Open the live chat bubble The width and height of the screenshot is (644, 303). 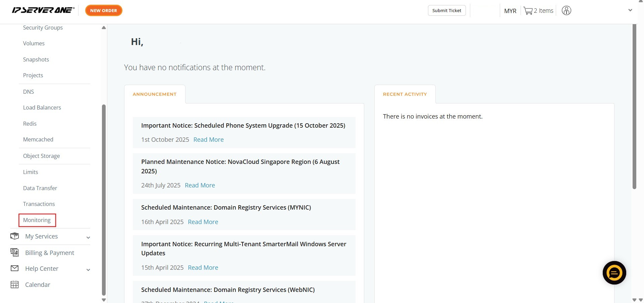[614, 273]
